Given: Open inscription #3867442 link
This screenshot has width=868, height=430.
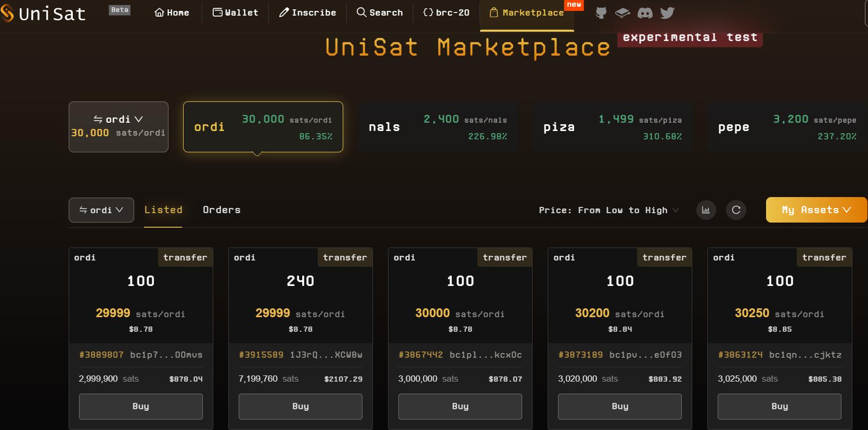Looking at the screenshot, I should pos(420,355).
